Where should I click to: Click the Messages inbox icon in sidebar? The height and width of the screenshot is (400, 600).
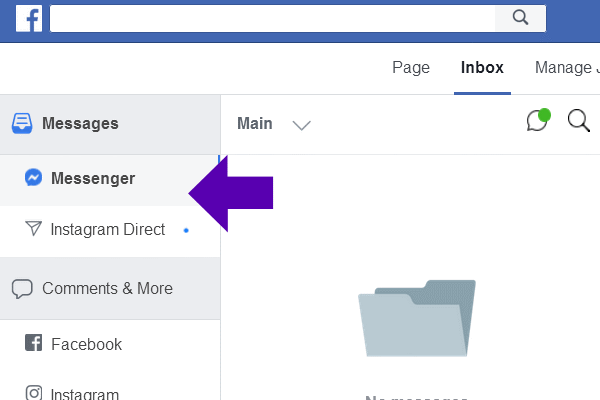point(22,124)
